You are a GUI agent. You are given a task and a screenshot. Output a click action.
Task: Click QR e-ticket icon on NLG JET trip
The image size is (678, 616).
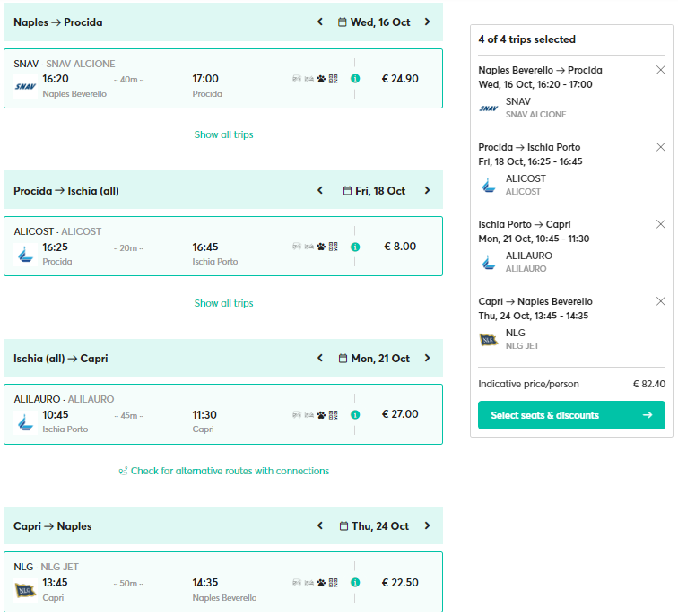[x=333, y=583]
